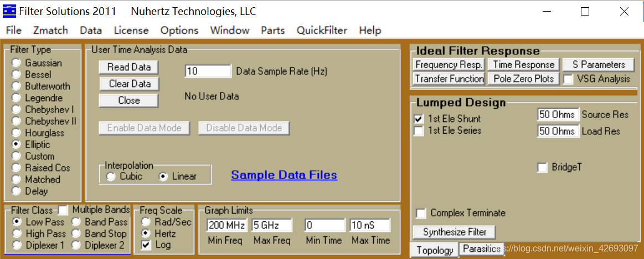Open the Parts menu
This screenshot has width=644, height=259.
[272, 31]
